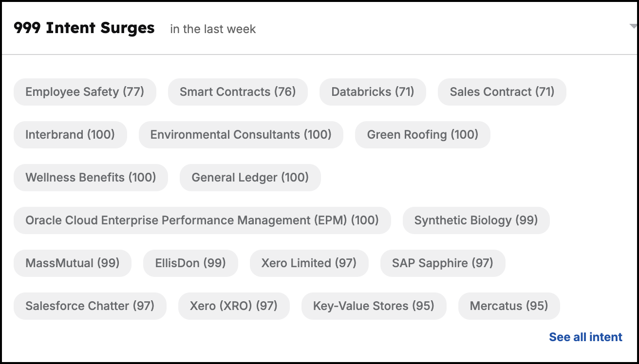Viewport: 639px width, 364px height.
Task: Pick the EllisDon (99) tag
Action: (190, 263)
